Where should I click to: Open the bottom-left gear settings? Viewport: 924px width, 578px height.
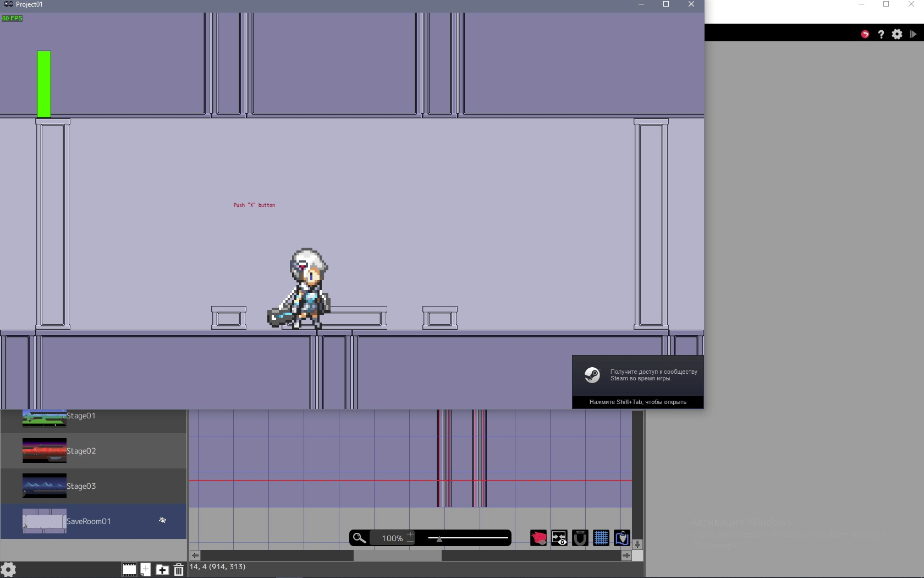click(x=8, y=569)
